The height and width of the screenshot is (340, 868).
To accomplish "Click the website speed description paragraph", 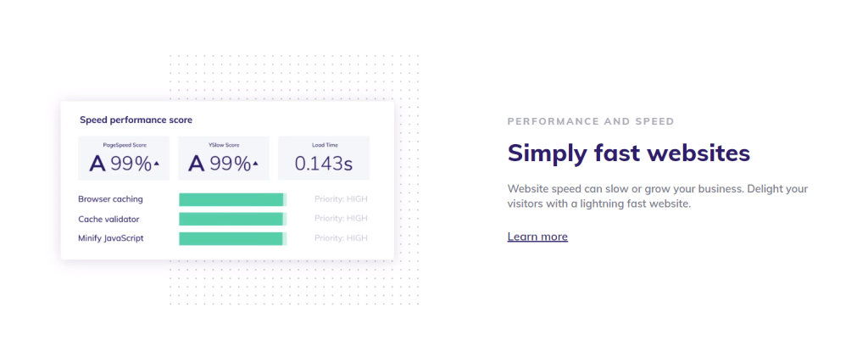I will [x=658, y=196].
